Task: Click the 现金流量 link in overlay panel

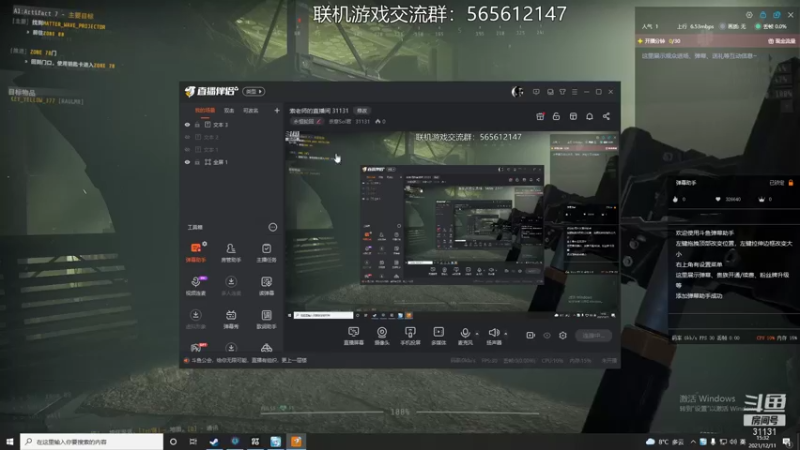Action: pos(781,41)
